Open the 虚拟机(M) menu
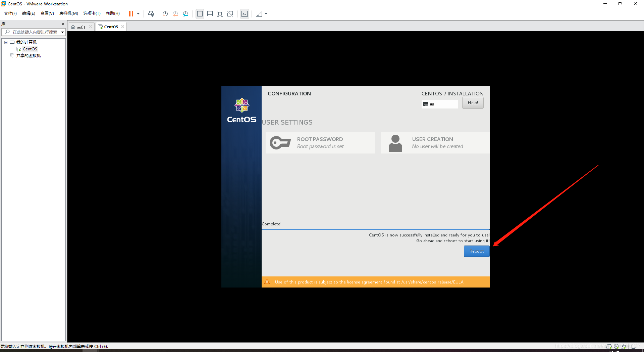The height and width of the screenshot is (352, 644). (69, 13)
